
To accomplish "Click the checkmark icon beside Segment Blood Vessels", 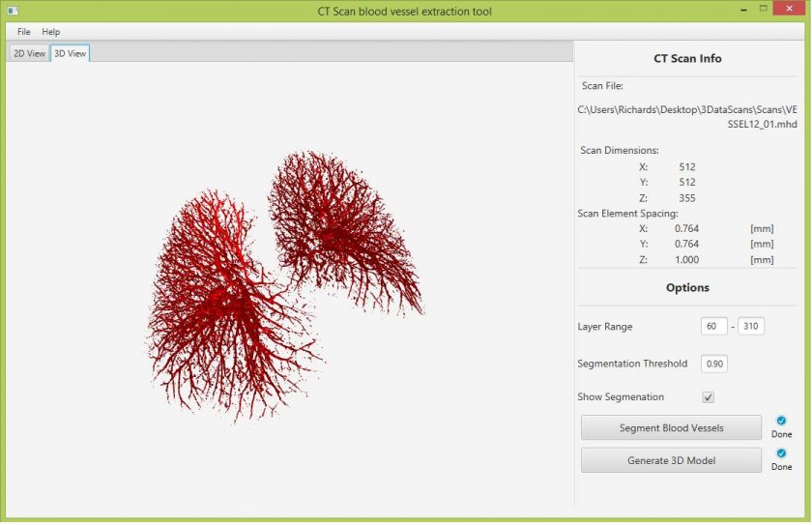I will click(x=781, y=421).
